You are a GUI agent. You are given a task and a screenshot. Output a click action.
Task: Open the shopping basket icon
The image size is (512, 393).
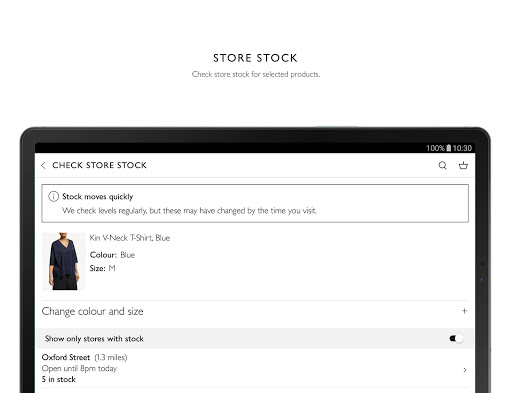(x=463, y=165)
